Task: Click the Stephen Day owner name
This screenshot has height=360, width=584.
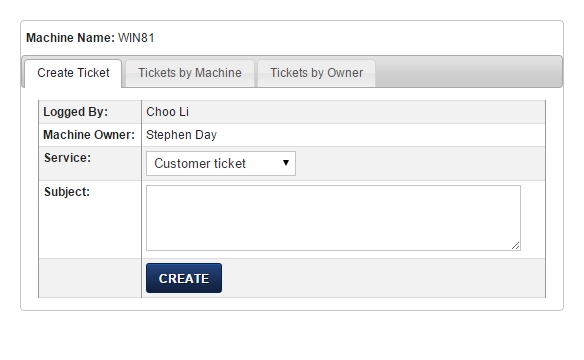Action: click(181, 135)
